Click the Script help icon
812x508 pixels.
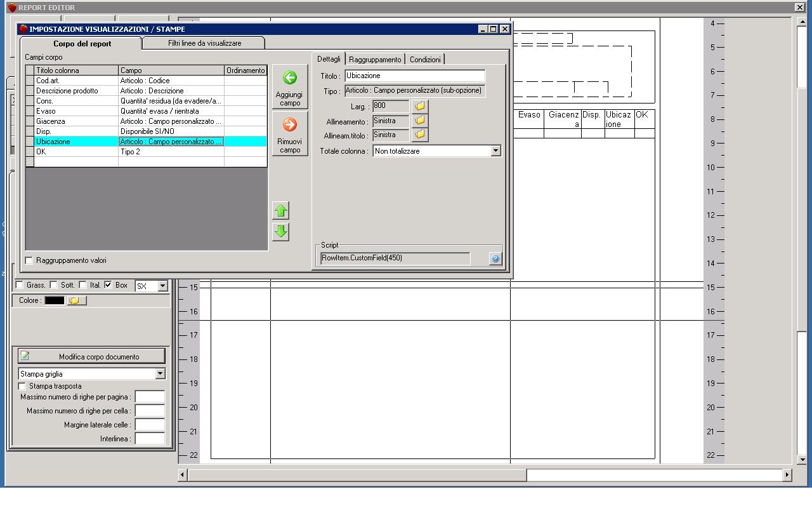pos(495,258)
